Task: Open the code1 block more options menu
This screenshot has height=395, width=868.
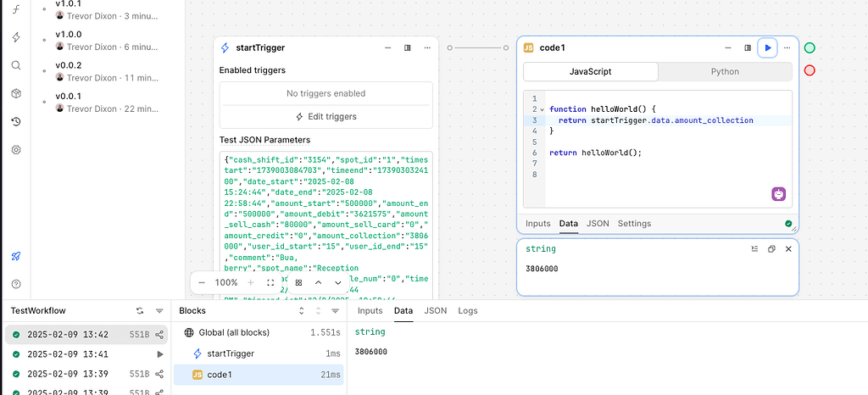Action: pyautogui.click(x=727, y=48)
